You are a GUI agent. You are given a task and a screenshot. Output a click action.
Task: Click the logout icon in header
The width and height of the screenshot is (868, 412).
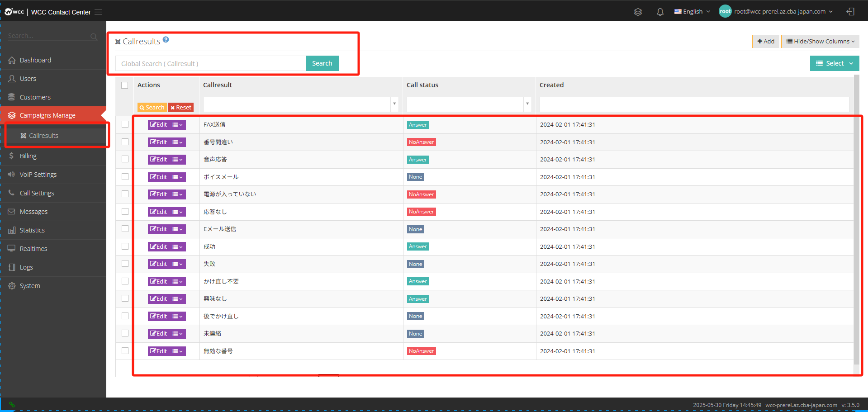[850, 12]
